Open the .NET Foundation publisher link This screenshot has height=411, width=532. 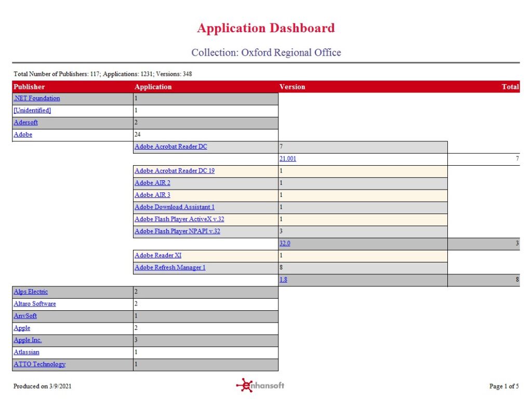coord(36,98)
